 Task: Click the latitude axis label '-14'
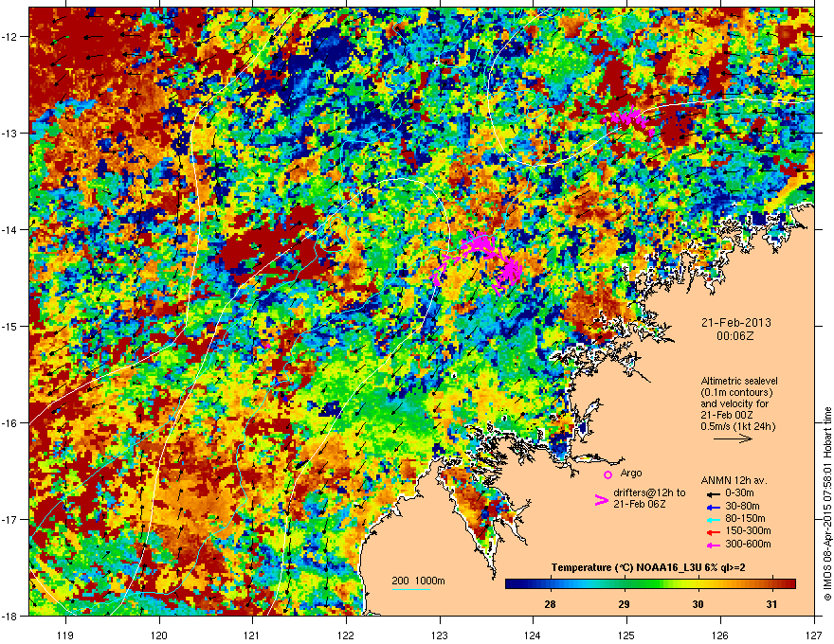(x=9, y=230)
